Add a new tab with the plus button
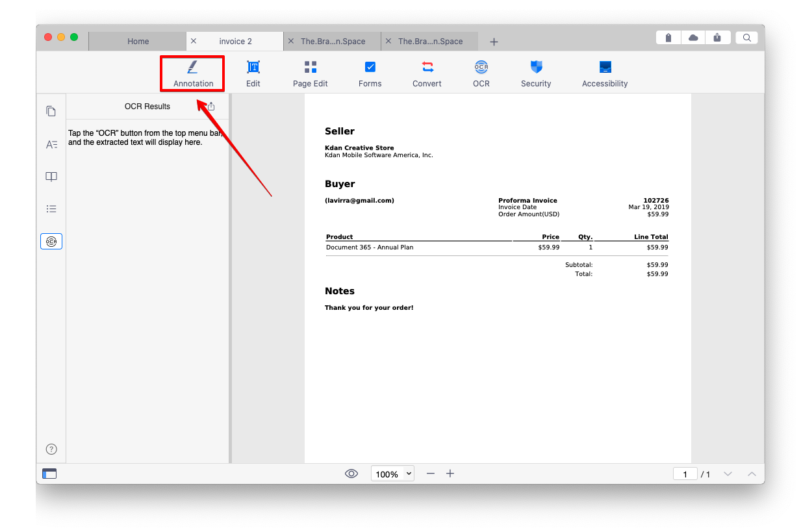 pyautogui.click(x=494, y=42)
